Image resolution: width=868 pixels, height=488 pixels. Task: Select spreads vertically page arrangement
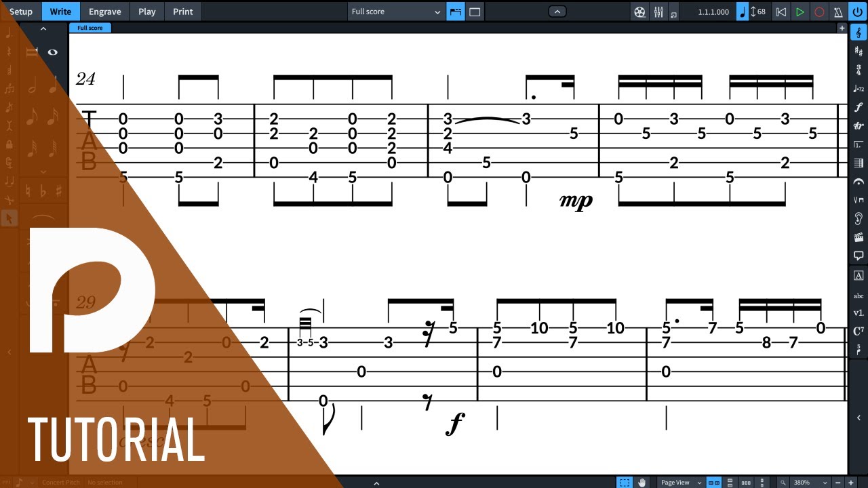[x=730, y=483]
